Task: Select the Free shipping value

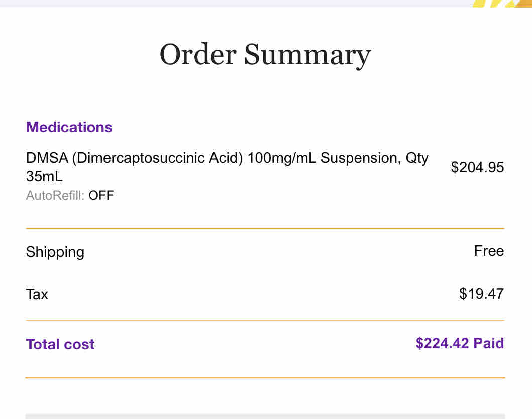Action: tap(489, 251)
